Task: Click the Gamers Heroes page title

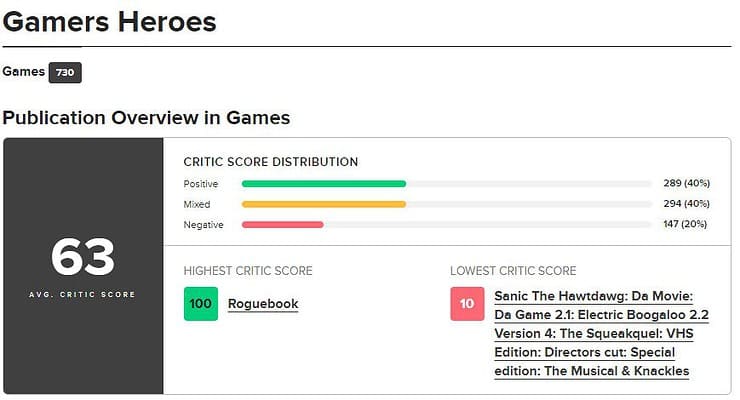Action: (109, 22)
